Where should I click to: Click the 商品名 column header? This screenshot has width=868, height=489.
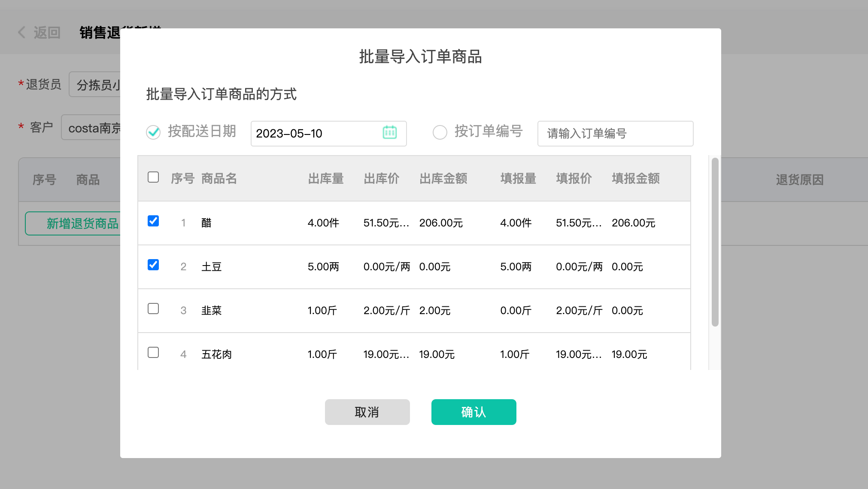219,178
